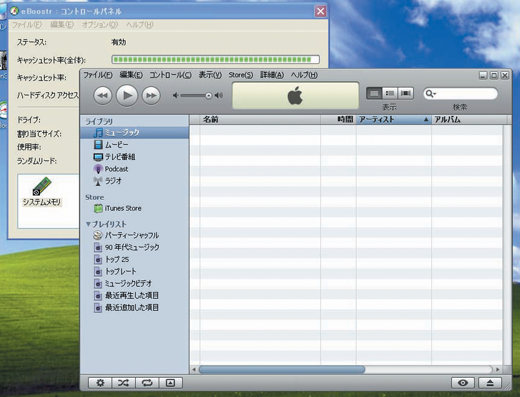Mute using the low-volume speaker icon
520x397 pixels.
[x=175, y=96]
